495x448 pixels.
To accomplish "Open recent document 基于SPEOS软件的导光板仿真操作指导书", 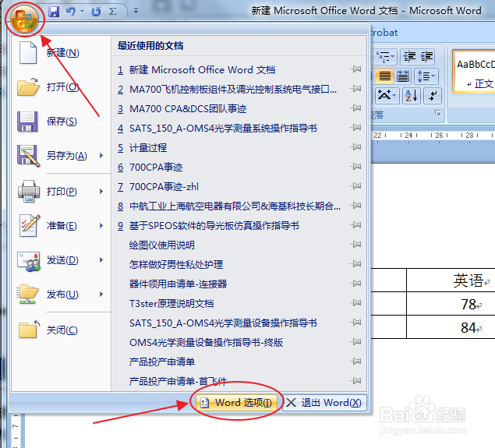I will coord(239,226).
